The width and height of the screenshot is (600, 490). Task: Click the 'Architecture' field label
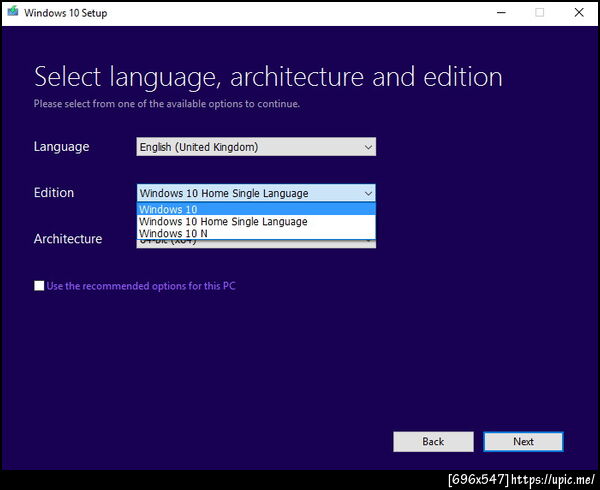68,239
